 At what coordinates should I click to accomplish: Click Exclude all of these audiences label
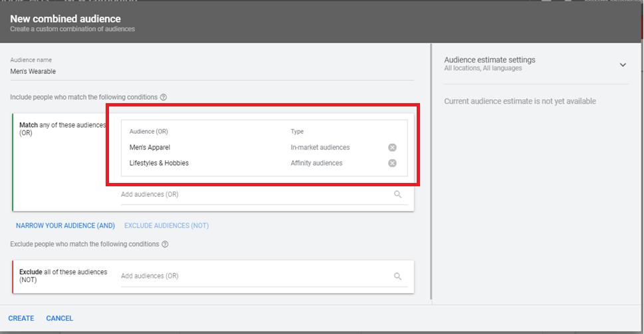click(63, 276)
